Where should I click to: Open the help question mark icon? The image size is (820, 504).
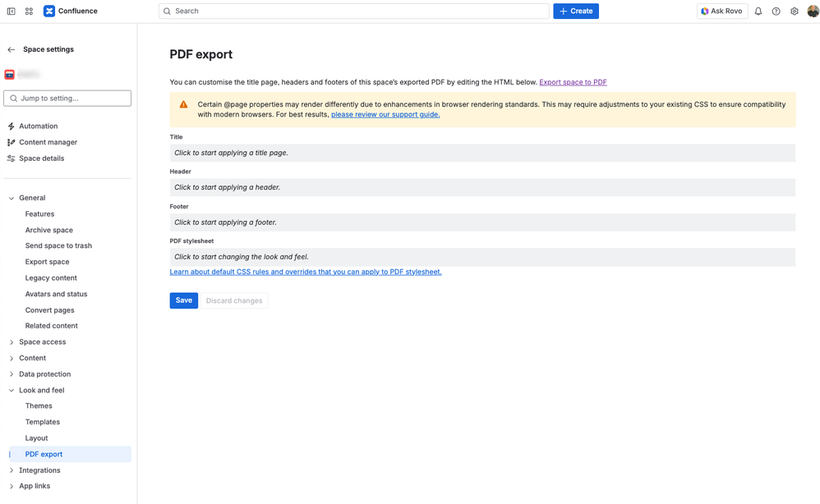click(x=776, y=11)
